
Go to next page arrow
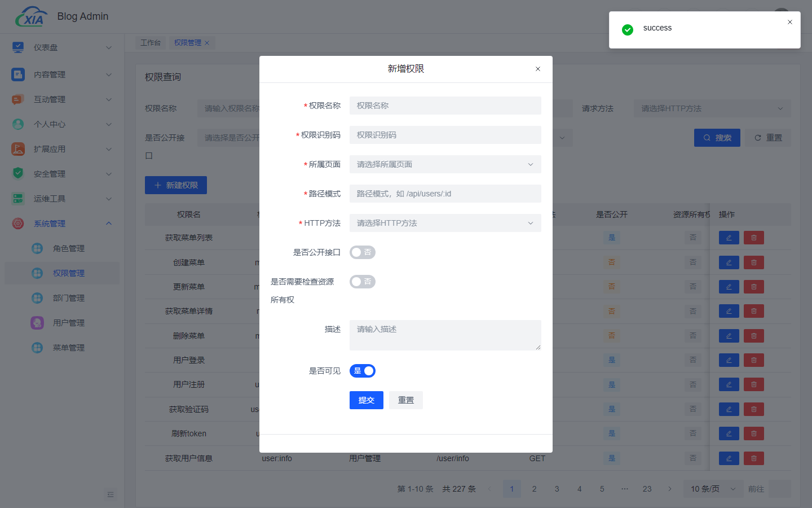pyautogui.click(x=670, y=489)
